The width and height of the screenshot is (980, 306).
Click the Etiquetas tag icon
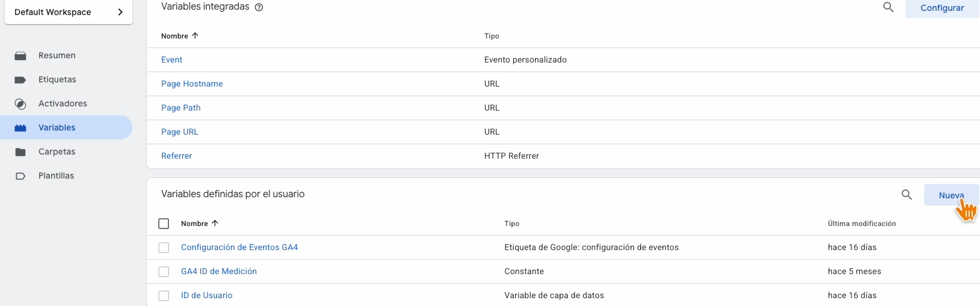coord(20,80)
